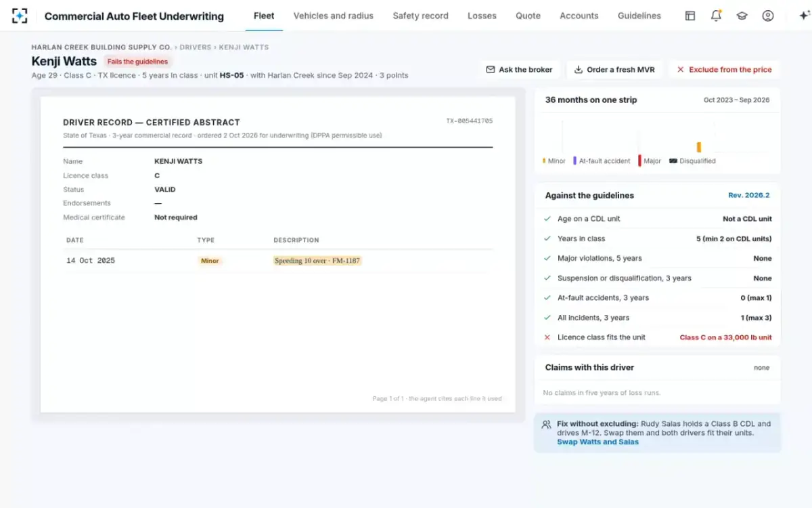The height and width of the screenshot is (508, 812).
Task: Click the Disqualified legend swatch
Action: point(673,161)
